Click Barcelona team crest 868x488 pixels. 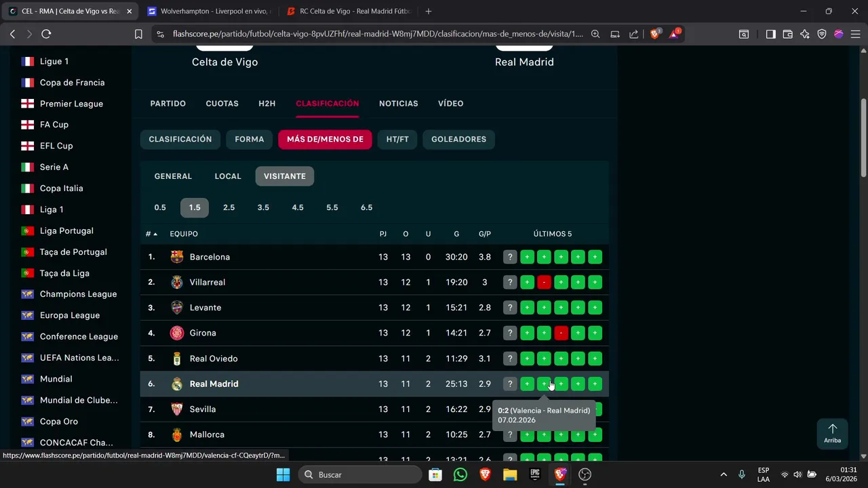(x=177, y=257)
